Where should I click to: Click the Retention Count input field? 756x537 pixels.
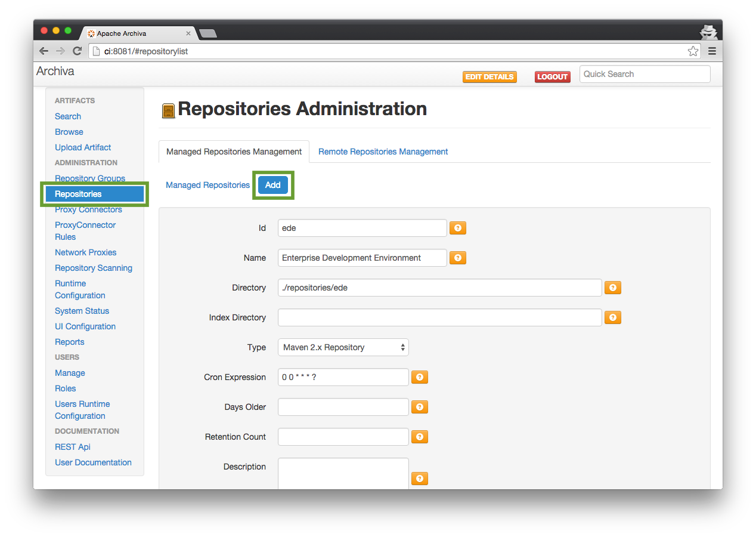343,437
